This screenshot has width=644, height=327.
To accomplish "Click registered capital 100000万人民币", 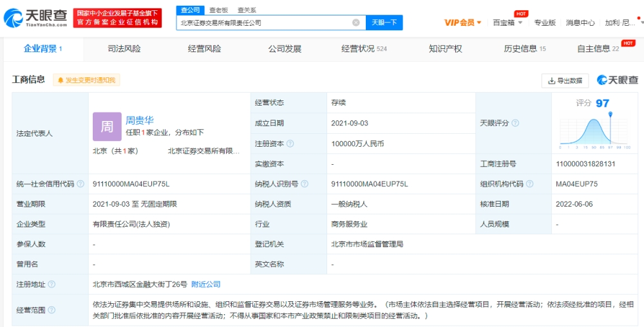I will coord(357,144).
